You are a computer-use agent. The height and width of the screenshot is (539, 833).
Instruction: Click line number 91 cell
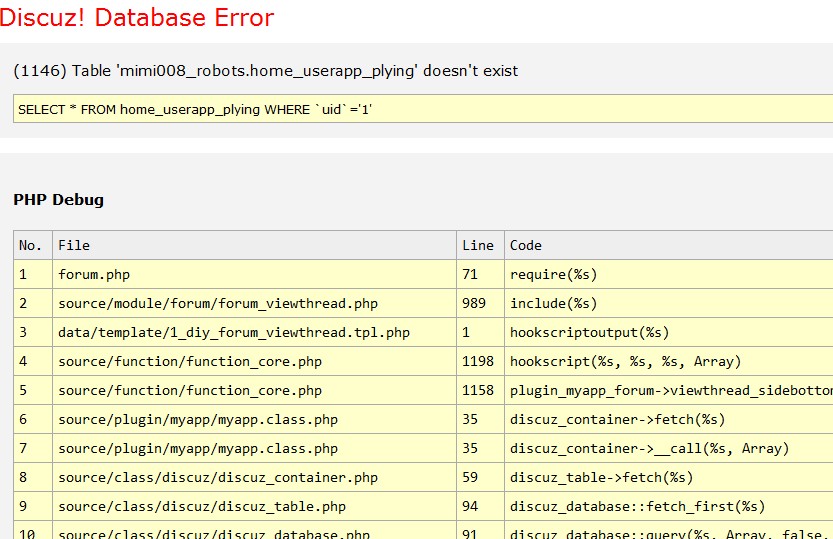point(480,531)
